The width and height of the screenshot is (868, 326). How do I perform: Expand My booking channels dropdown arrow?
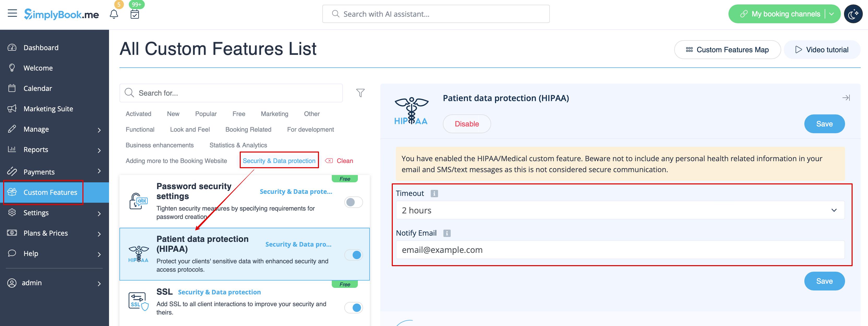click(x=831, y=14)
